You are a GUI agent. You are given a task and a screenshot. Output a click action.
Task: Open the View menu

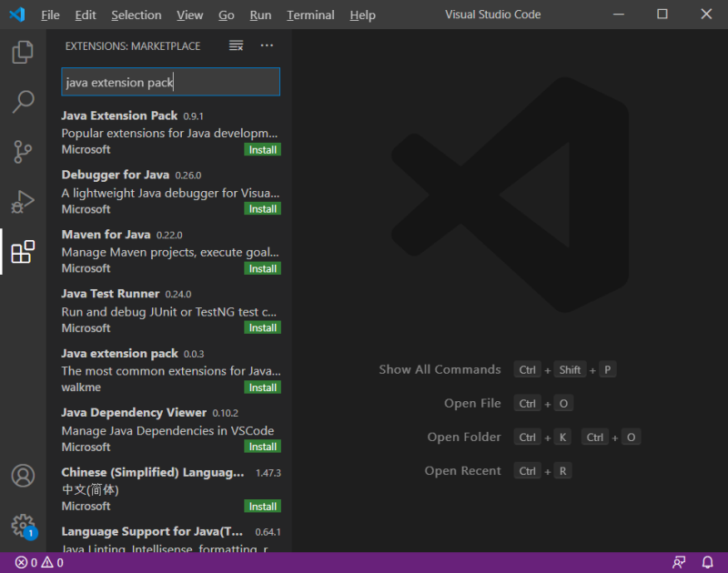coord(189,15)
